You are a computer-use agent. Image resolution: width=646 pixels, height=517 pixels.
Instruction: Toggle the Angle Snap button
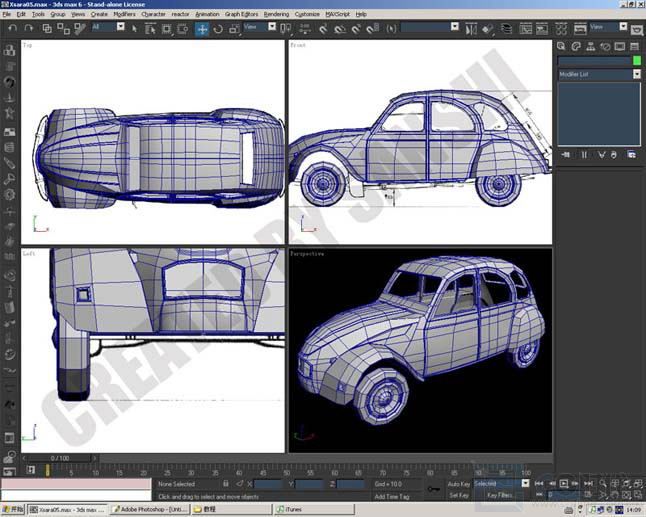pyautogui.click(x=340, y=28)
